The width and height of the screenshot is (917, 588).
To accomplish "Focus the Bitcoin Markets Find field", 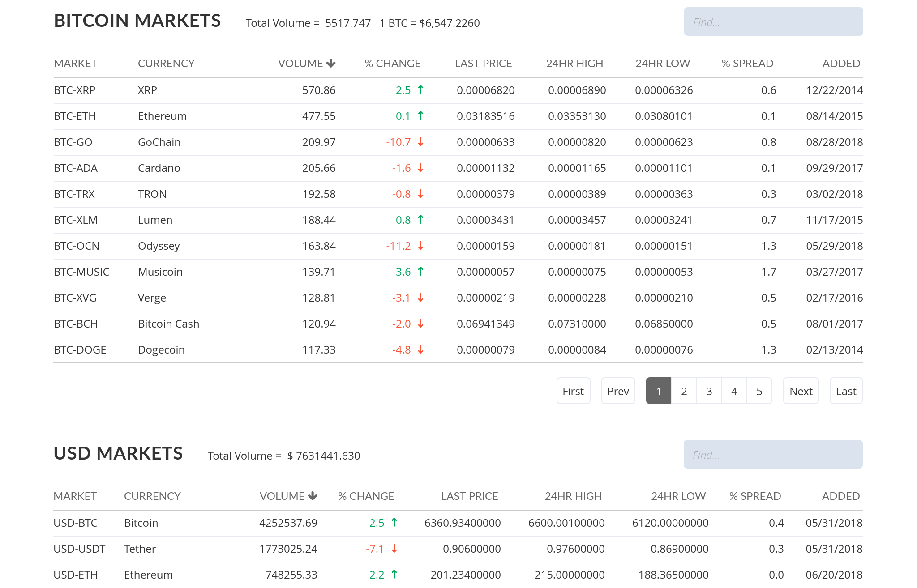I will point(773,22).
